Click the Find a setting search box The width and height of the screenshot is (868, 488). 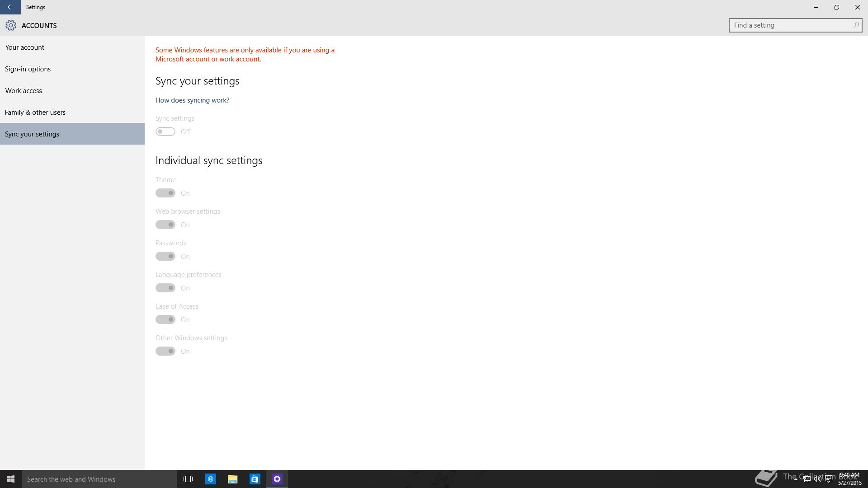click(x=795, y=25)
